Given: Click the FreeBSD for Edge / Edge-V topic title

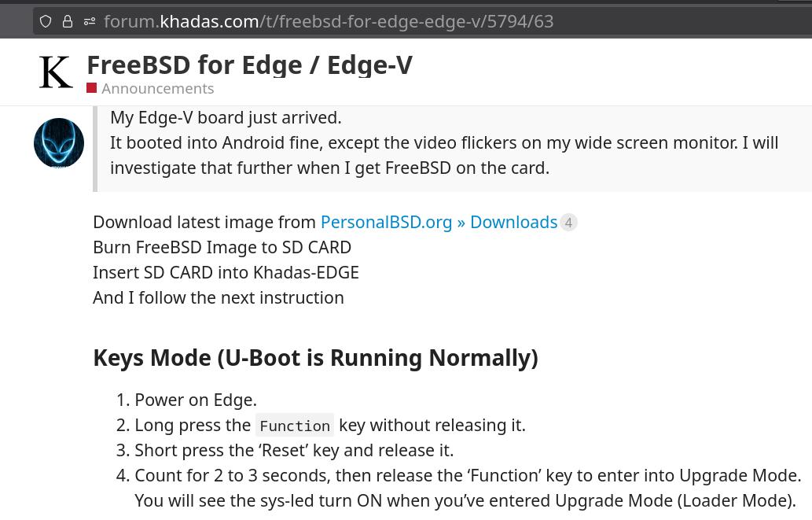Looking at the screenshot, I should (x=250, y=65).
